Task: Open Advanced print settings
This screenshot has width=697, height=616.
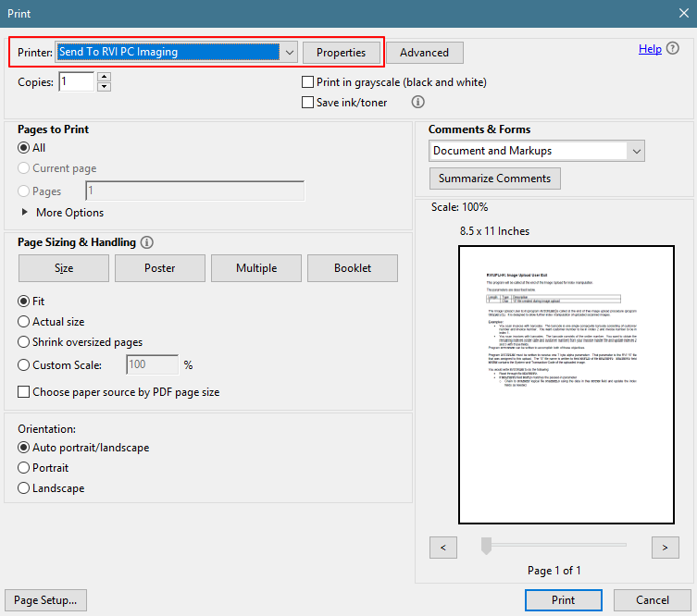Action: click(425, 53)
